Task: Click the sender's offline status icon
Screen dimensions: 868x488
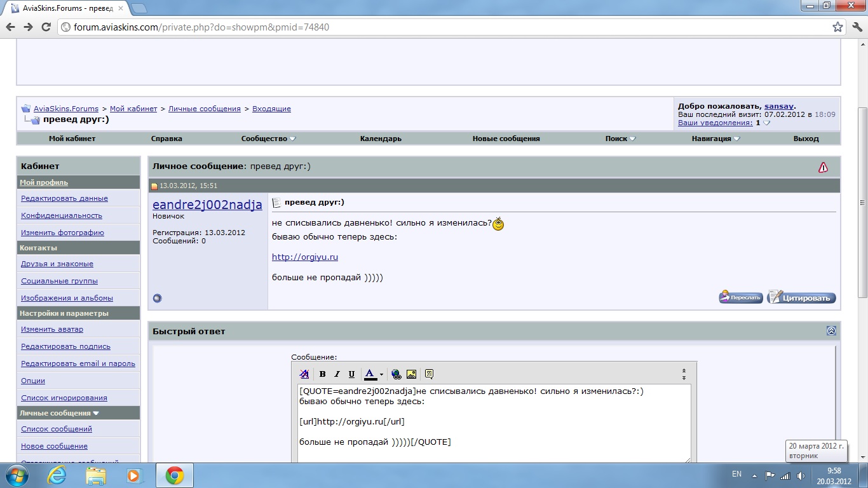Action: click(158, 298)
